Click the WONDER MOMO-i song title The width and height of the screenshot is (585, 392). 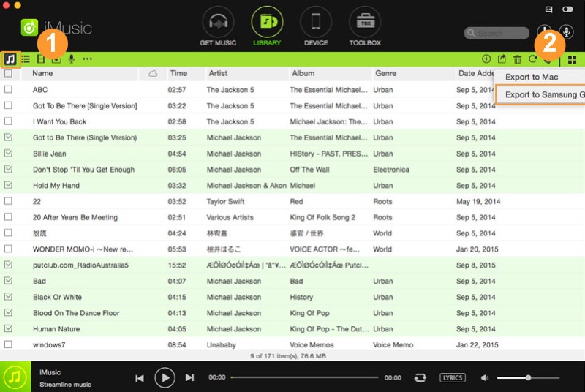[x=83, y=249]
